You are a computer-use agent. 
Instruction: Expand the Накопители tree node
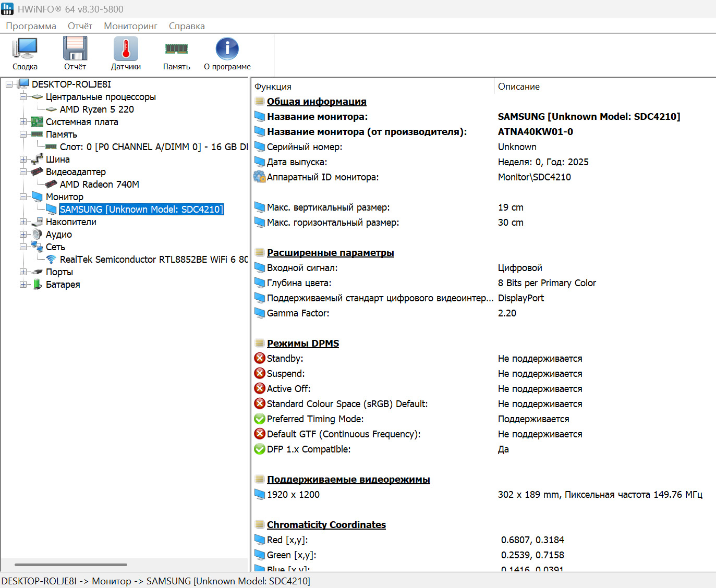pos(23,222)
